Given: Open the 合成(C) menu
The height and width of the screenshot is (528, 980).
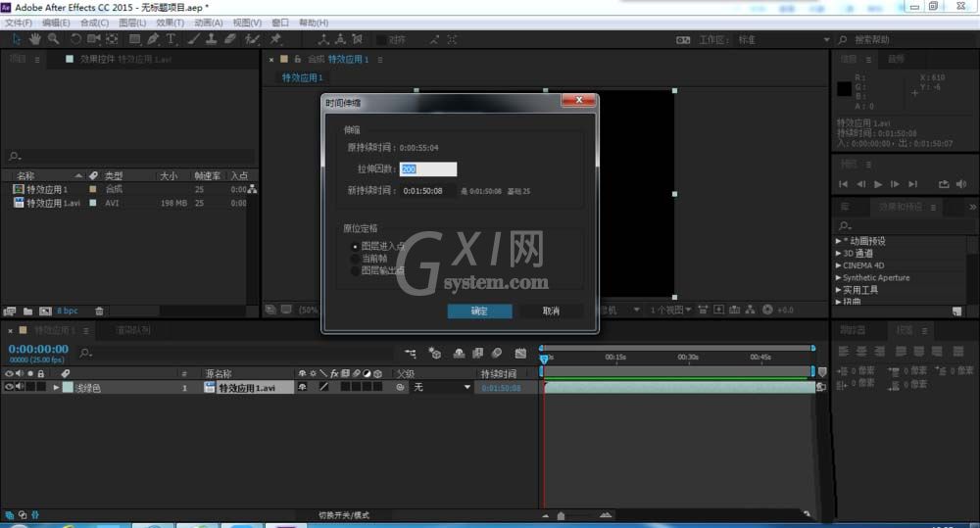Looking at the screenshot, I should pos(94,23).
